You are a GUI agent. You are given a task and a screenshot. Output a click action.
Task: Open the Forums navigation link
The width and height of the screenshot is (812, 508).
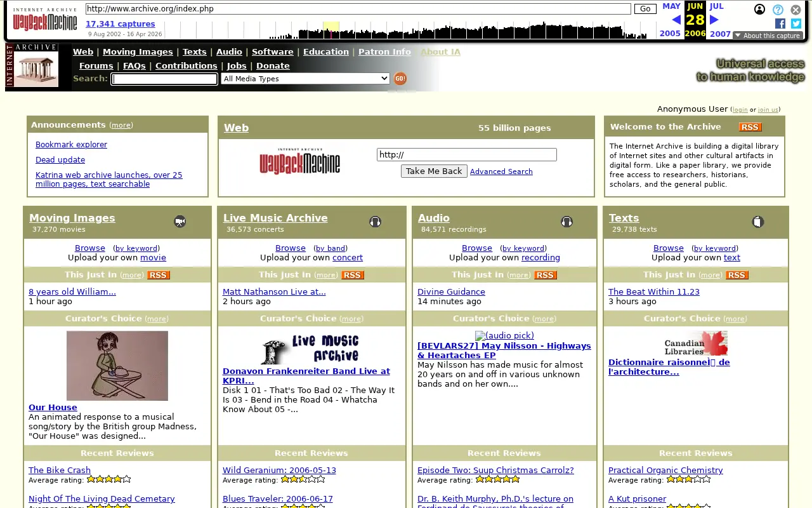click(96, 66)
